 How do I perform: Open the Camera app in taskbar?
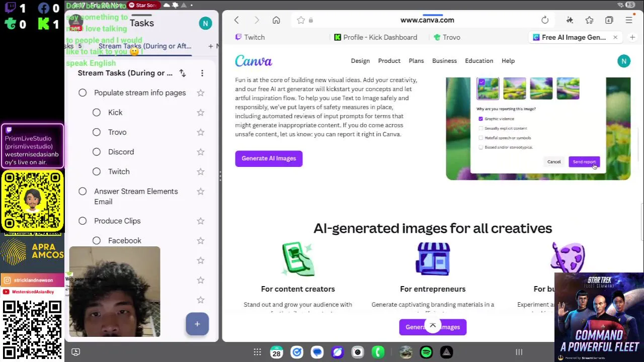(357, 352)
